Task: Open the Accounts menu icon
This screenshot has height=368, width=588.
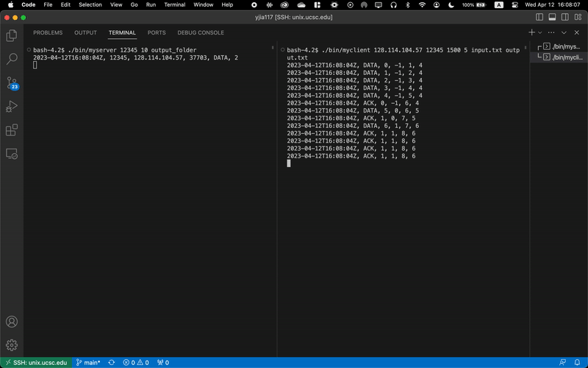Action: [x=12, y=322]
